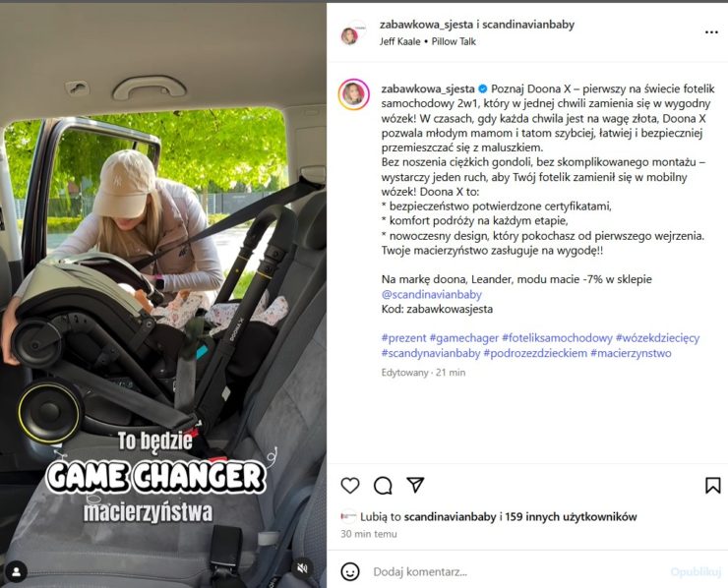This screenshot has height=588, width=728.
Task: Open emoji picker smiley icon
Action: 350,571
